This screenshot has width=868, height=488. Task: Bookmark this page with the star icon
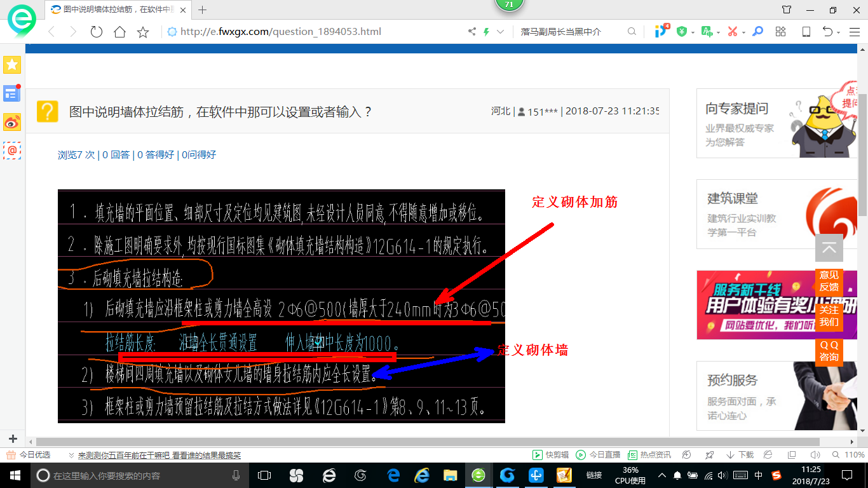pos(143,32)
